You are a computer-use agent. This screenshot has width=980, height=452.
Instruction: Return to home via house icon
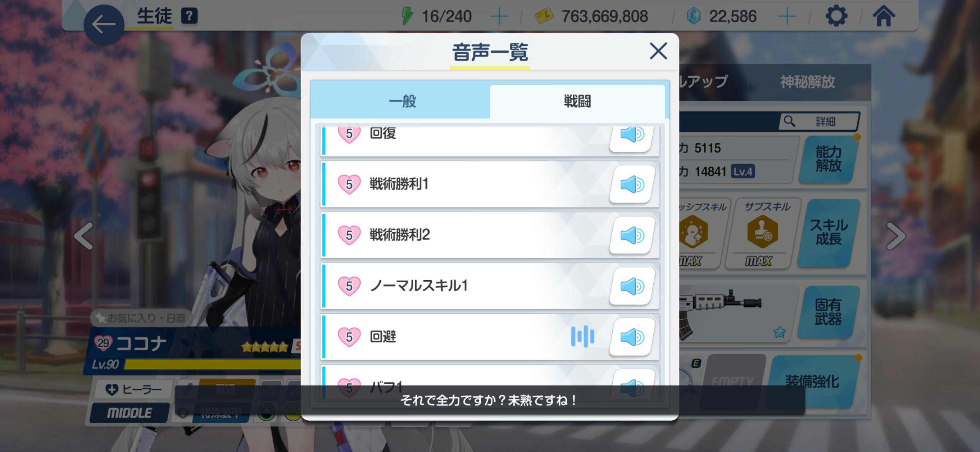[883, 16]
